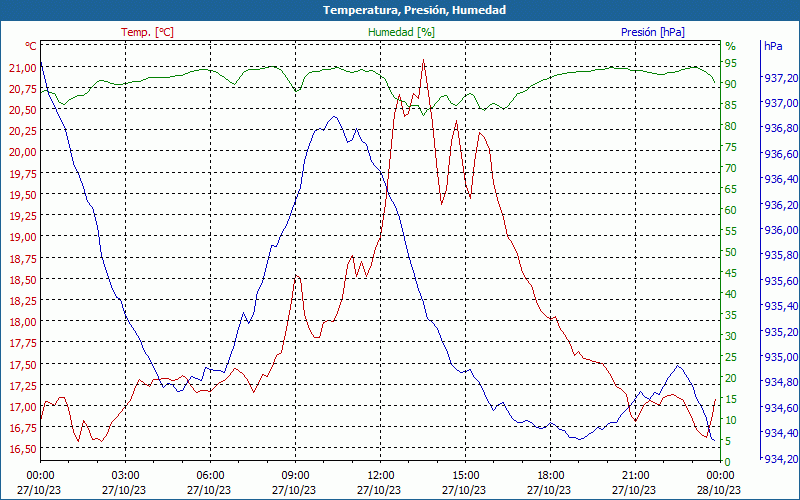Click the 19,50 temperature axis value
Viewport: 800px width, 500px height.
pyautogui.click(x=23, y=194)
